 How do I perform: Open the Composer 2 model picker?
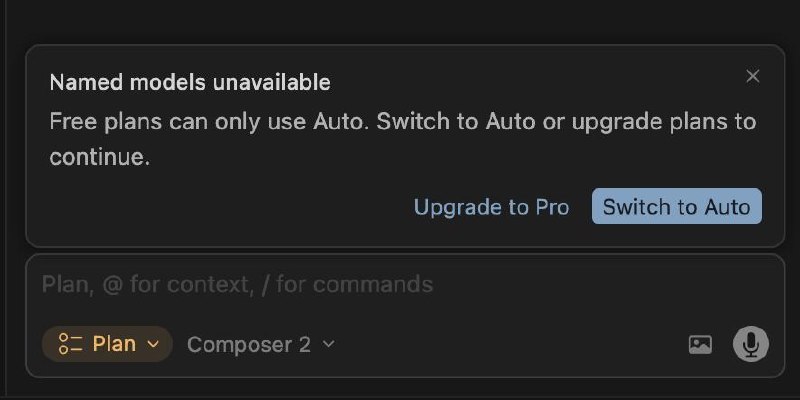[x=260, y=344]
